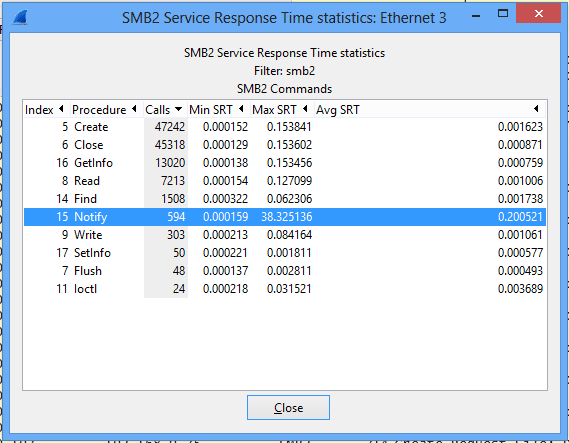The image size is (569, 443).
Task: Select the highlighted Notify row
Action: [285, 217]
